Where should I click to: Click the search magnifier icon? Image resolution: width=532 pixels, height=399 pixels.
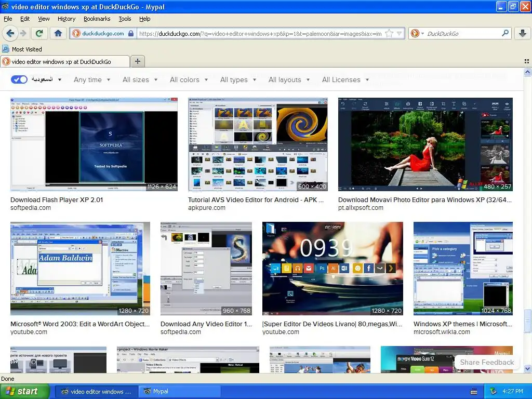click(505, 33)
